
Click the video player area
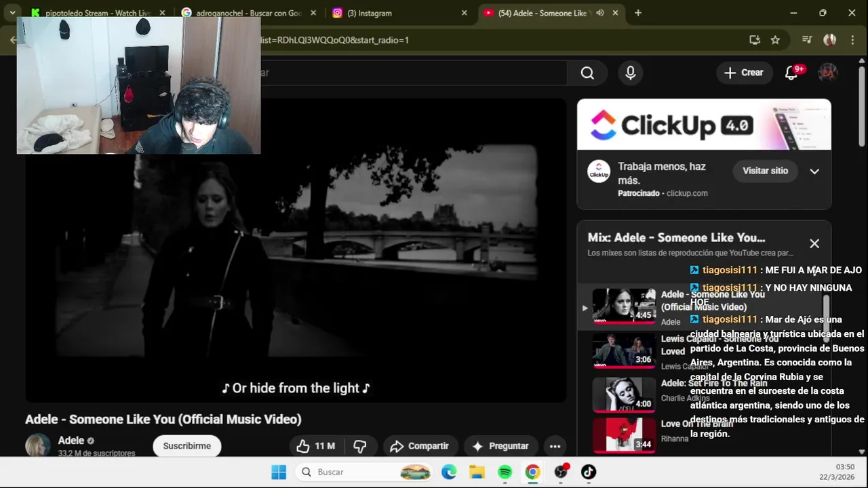(296, 251)
